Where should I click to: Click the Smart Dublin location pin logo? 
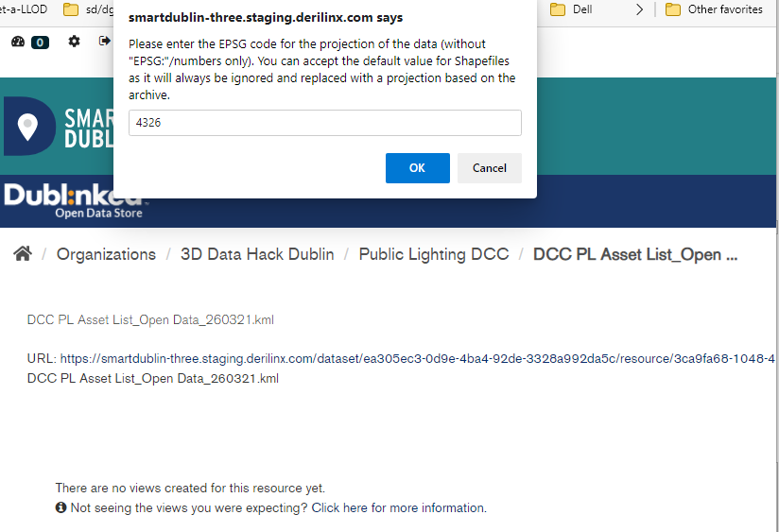pyautogui.click(x=28, y=126)
